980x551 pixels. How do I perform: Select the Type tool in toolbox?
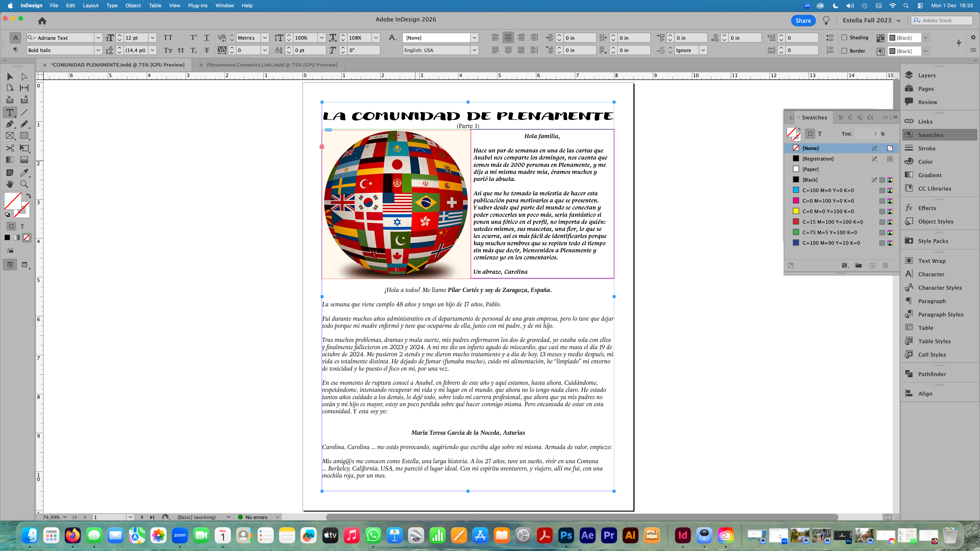tap(10, 112)
